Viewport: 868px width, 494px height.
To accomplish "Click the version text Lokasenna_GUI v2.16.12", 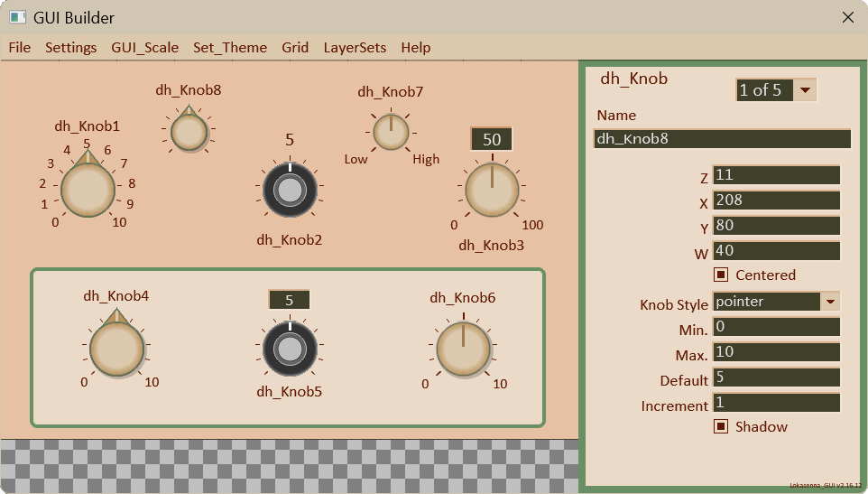I will tap(826, 485).
